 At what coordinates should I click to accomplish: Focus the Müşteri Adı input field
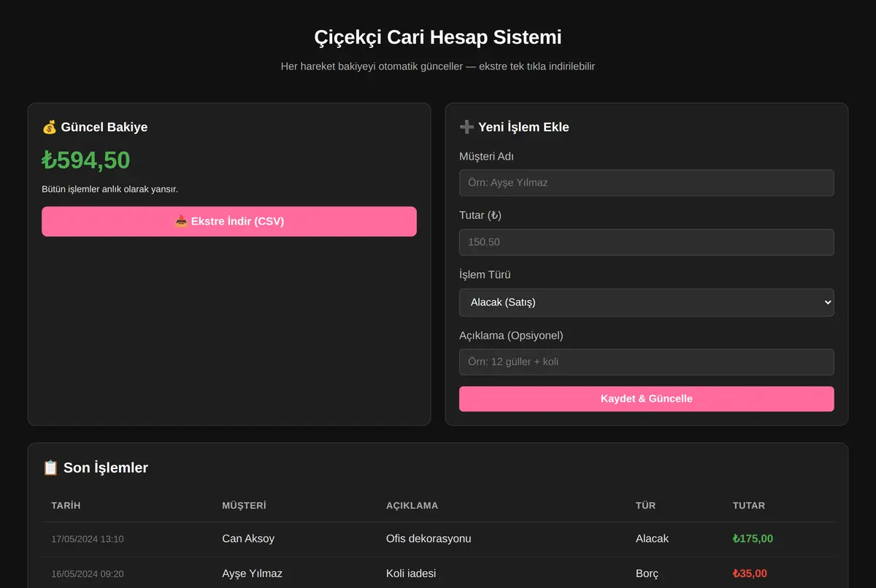tap(647, 182)
